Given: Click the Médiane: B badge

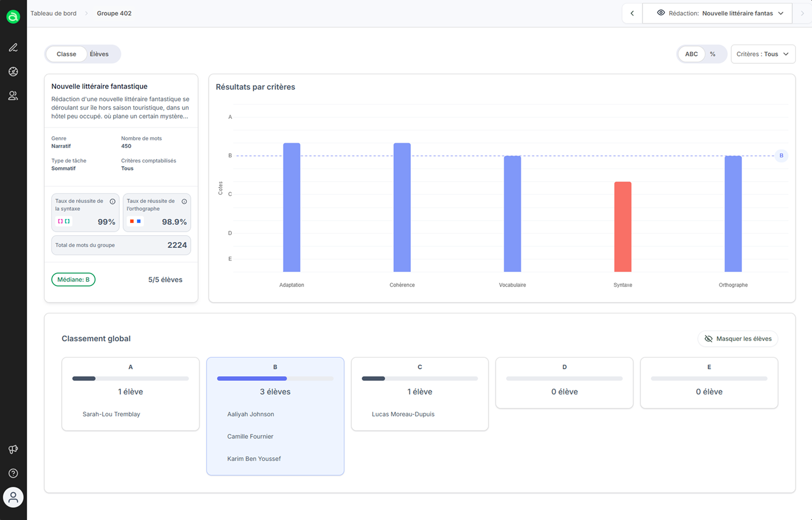Looking at the screenshot, I should coord(73,280).
